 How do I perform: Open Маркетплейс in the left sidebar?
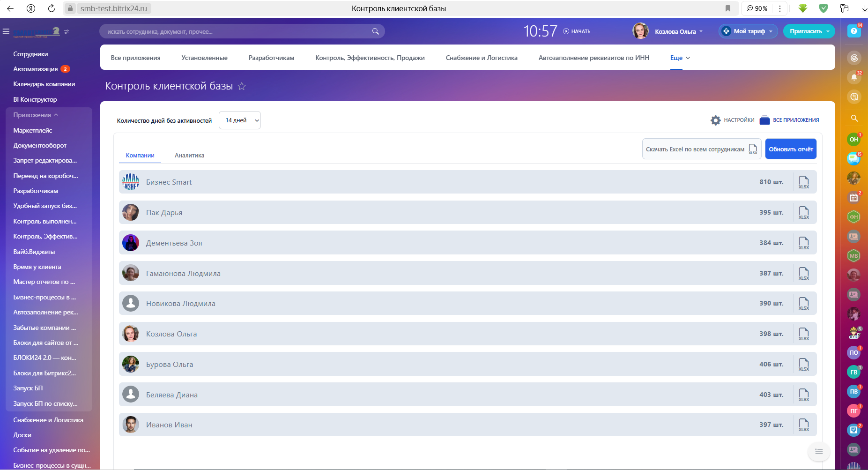coord(33,130)
